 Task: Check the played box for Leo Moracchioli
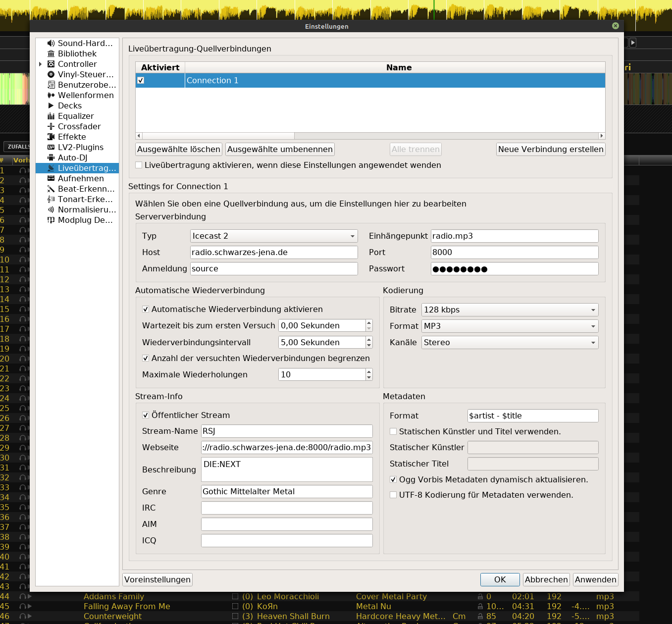pyautogui.click(x=235, y=596)
